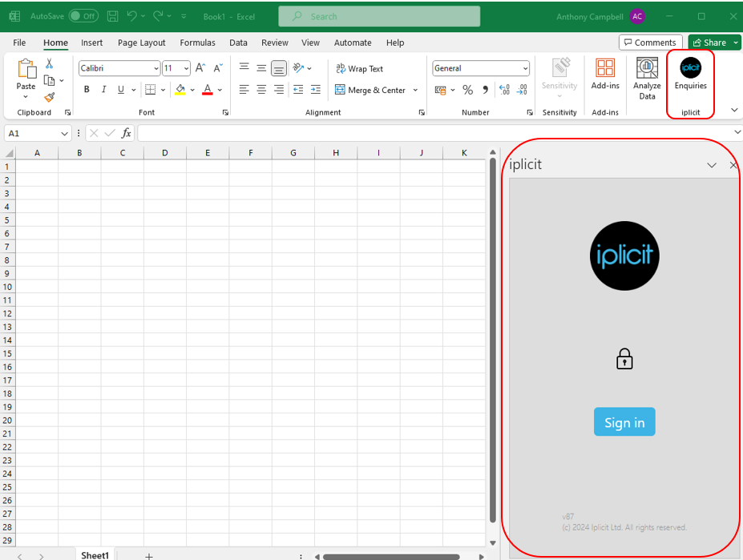Open the Add-ins gallery
The height and width of the screenshot is (560, 743).
tap(605, 74)
